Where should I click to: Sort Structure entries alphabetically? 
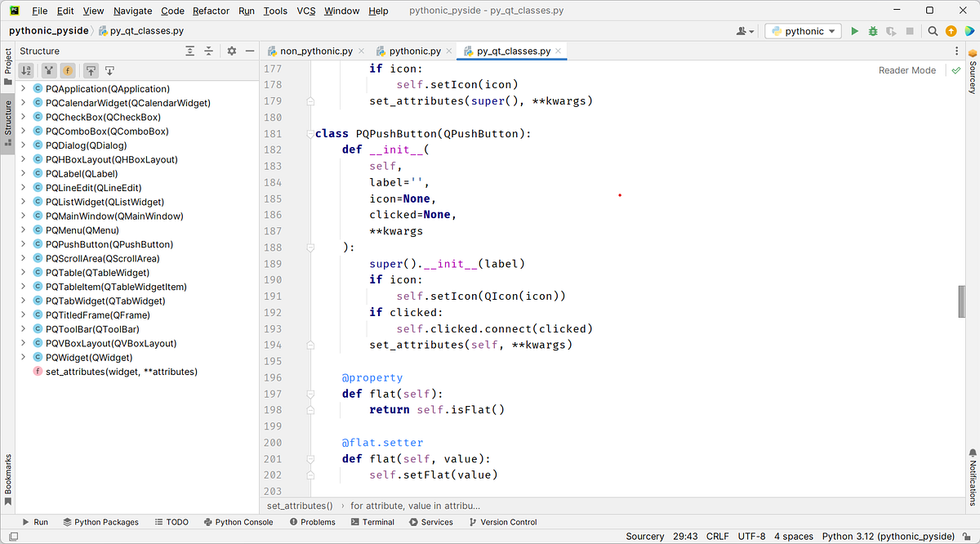click(x=26, y=71)
